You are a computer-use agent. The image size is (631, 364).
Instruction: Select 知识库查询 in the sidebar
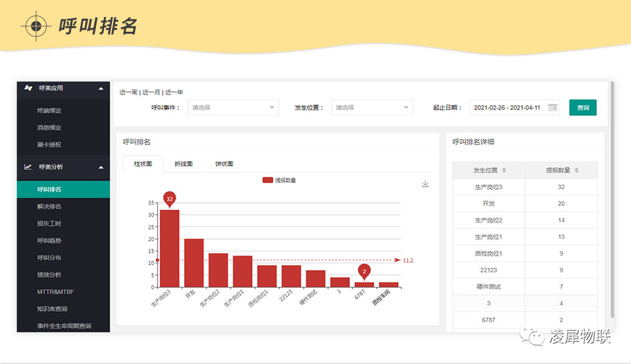(51, 307)
